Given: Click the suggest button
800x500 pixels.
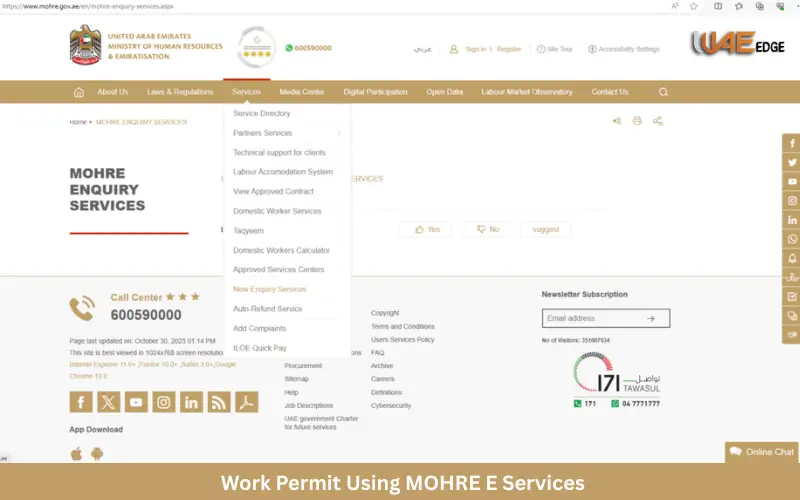Looking at the screenshot, I should [x=545, y=230].
